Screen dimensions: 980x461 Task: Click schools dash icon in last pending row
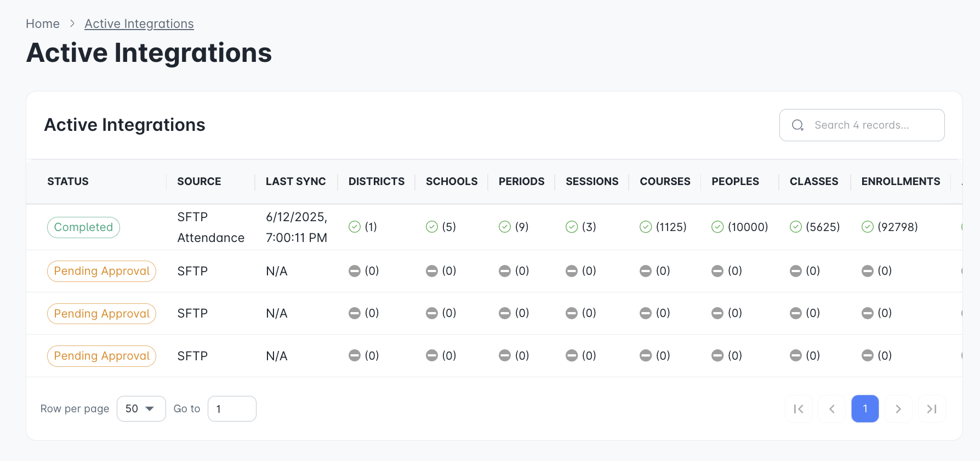tap(432, 356)
